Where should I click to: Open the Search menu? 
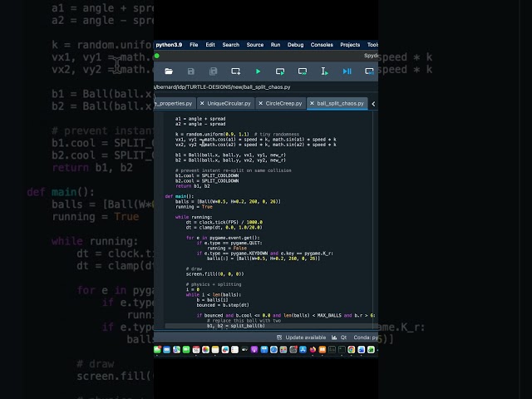[x=231, y=45]
